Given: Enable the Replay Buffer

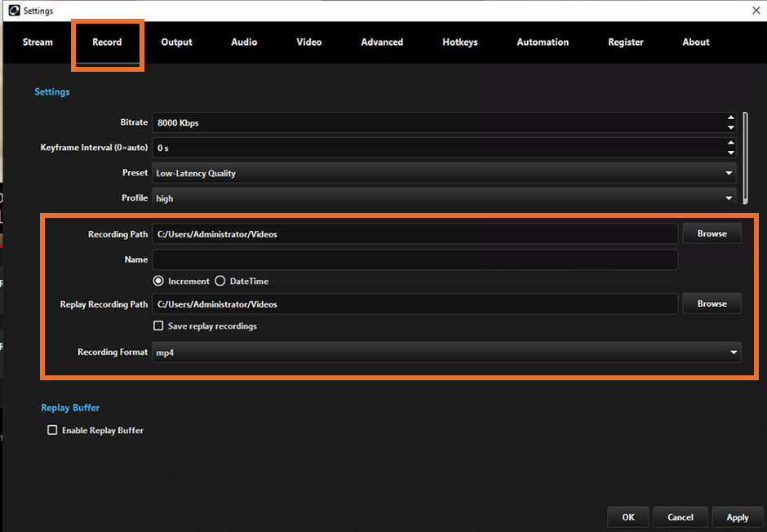Looking at the screenshot, I should click(52, 430).
